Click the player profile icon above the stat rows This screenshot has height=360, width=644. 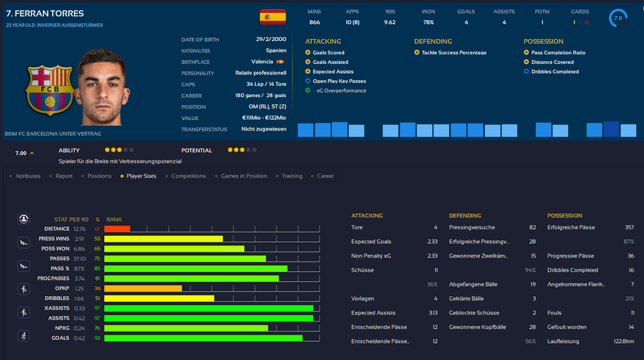(23, 220)
